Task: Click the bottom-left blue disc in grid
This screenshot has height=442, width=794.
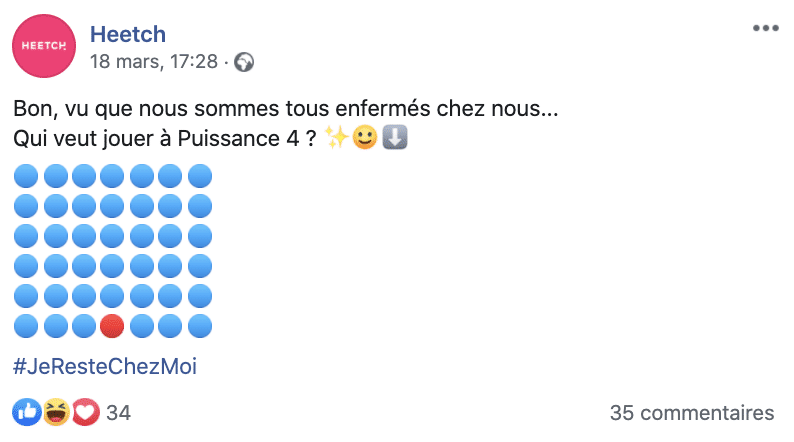Action: pos(27,326)
